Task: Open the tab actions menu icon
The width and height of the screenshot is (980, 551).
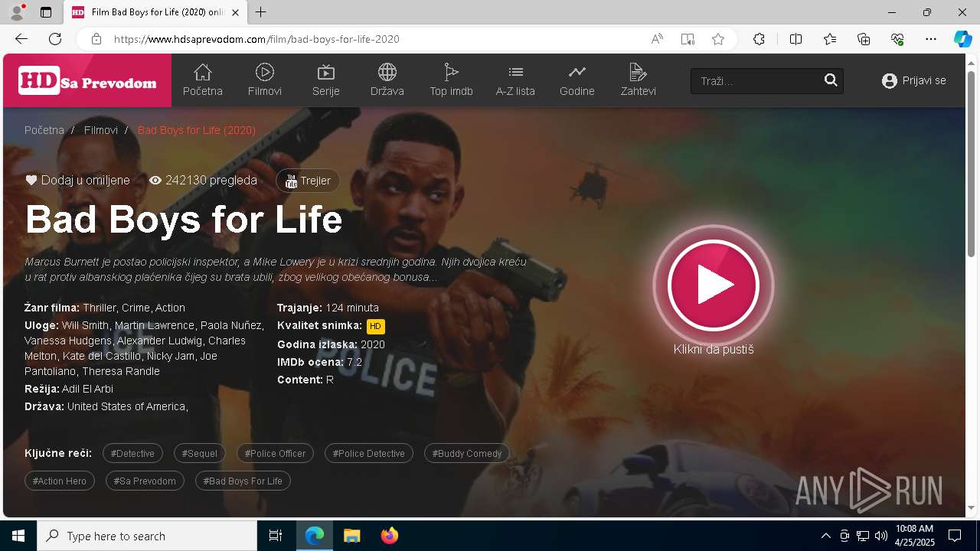Action: 45,12
